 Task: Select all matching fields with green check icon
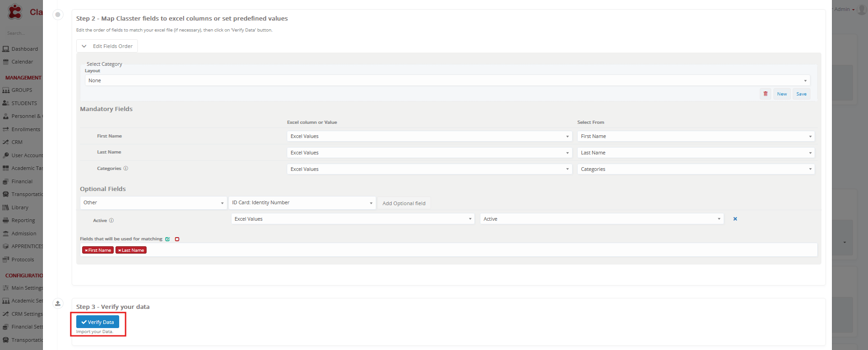tap(168, 239)
